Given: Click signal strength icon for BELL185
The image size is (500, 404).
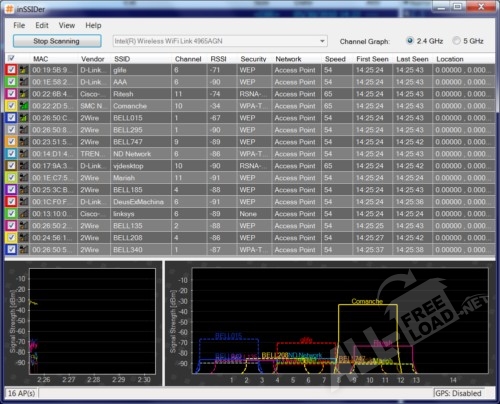Looking at the screenshot, I should click(x=24, y=190).
